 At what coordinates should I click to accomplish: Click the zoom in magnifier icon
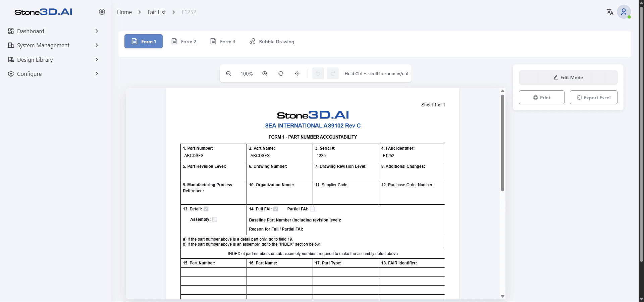click(265, 73)
